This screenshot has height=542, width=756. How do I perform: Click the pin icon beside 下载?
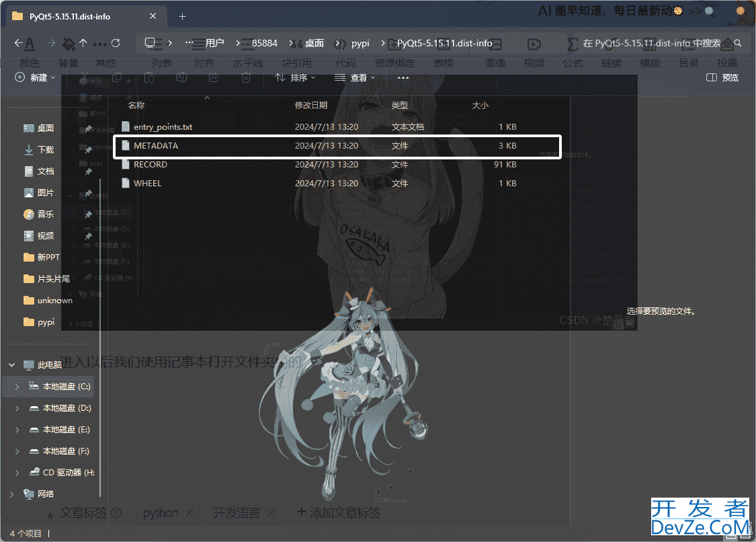[x=88, y=150]
